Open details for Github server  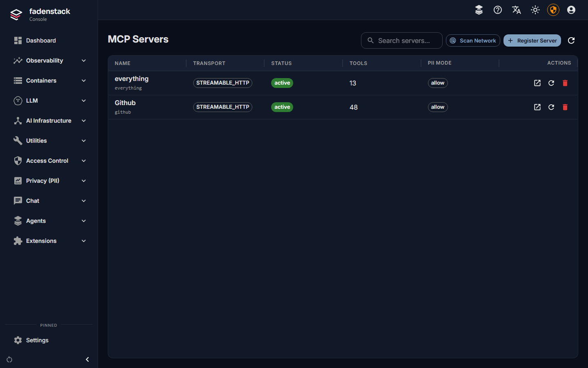tap(537, 107)
